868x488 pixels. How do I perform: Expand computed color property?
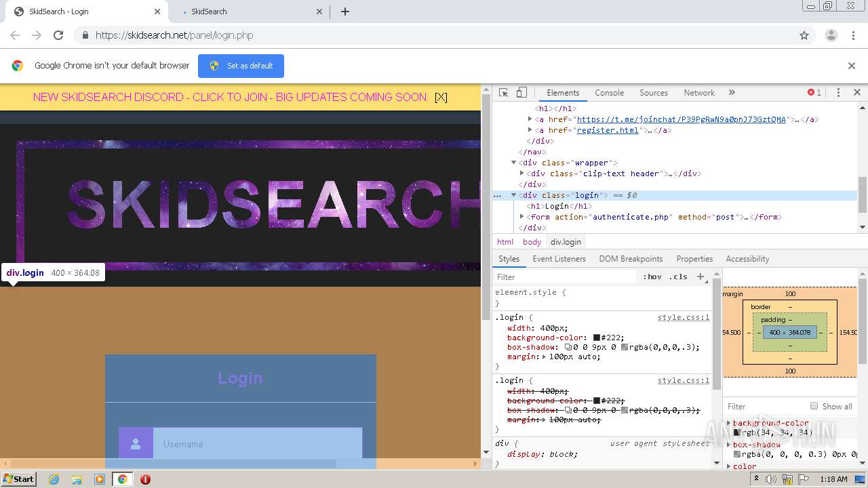(729, 466)
